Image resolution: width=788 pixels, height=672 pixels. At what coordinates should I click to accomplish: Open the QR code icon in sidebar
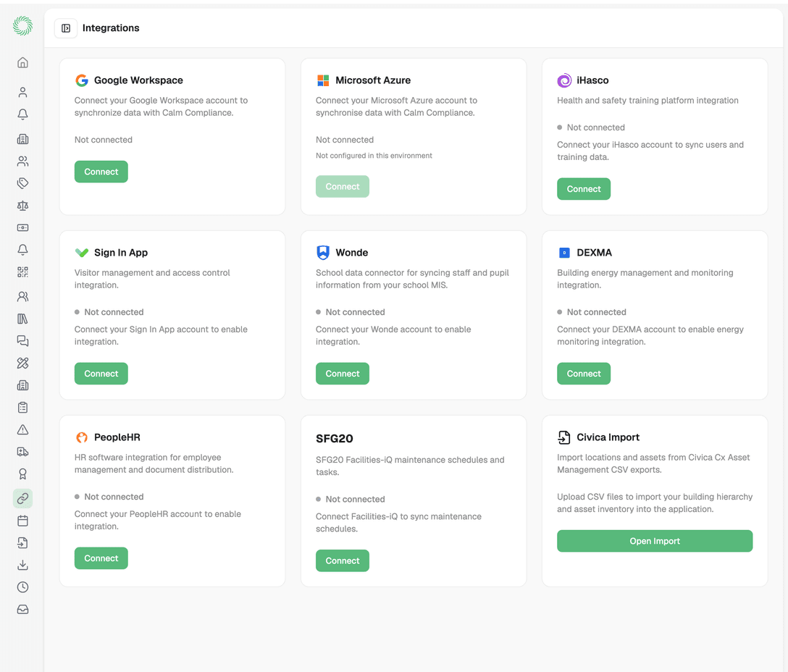click(22, 272)
